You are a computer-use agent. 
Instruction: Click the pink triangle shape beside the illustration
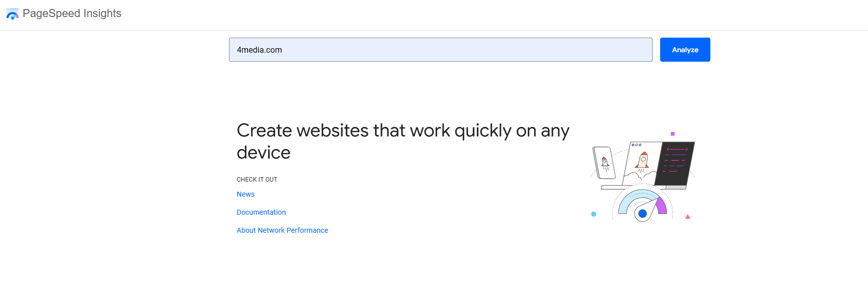pos(687,216)
